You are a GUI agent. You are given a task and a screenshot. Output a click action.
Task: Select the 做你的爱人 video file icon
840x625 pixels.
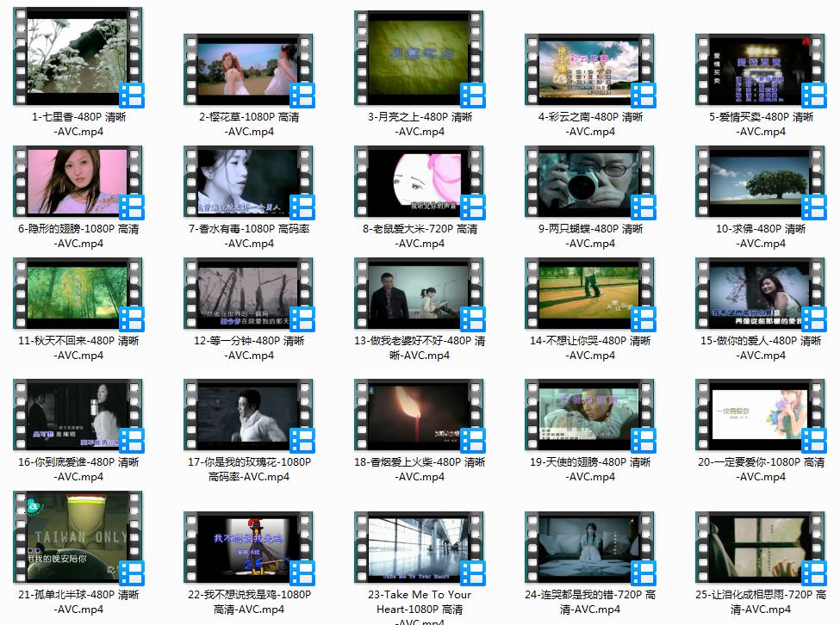[760, 294]
